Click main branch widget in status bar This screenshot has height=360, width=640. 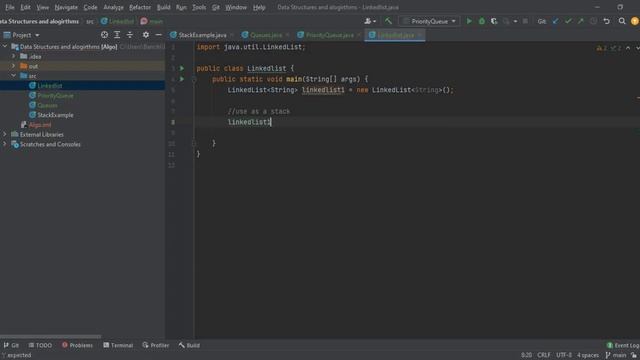tap(616, 355)
